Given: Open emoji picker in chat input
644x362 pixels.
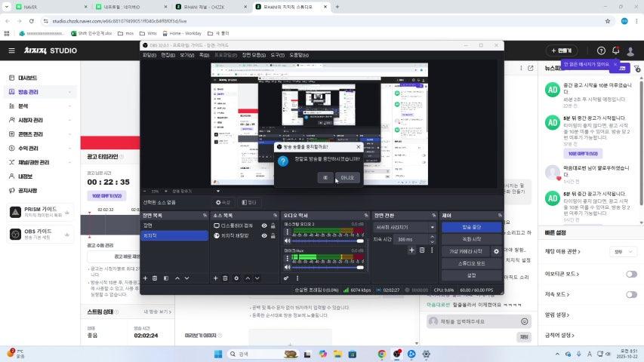Looking at the screenshot, I should (524, 321).
